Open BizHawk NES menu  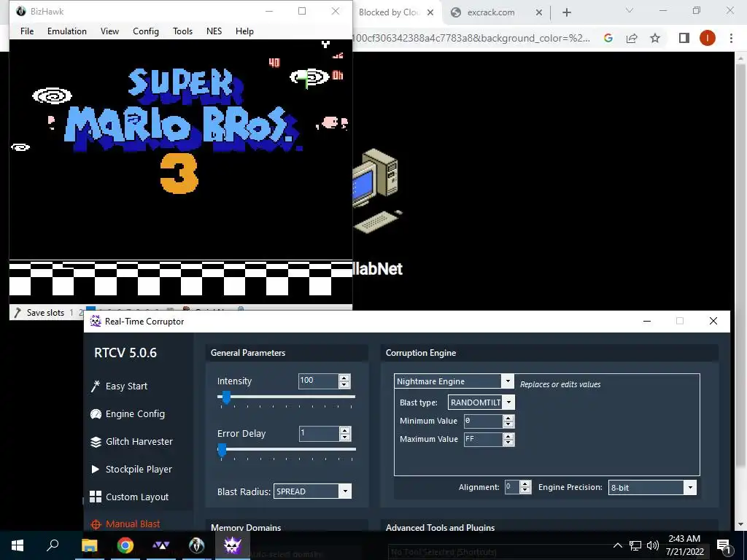(214, 31)
